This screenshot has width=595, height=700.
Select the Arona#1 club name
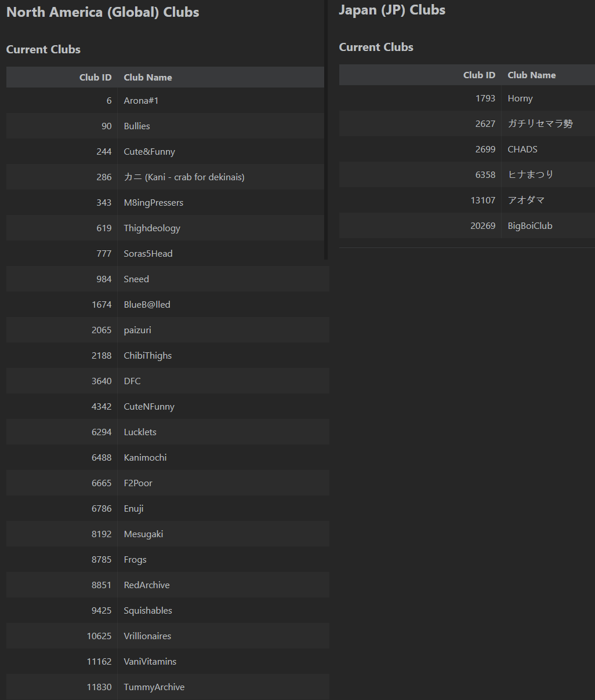click(x=141, y=100)
